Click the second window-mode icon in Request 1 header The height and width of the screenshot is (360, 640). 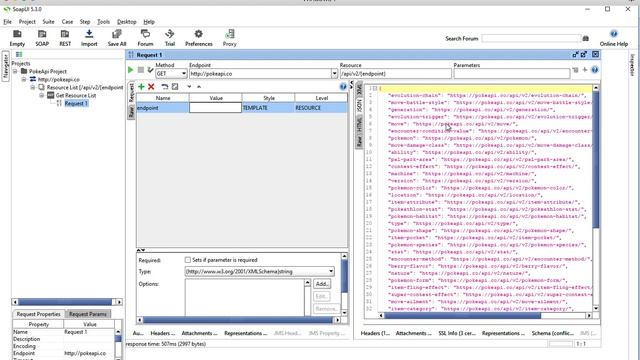(x=584, y=54)
